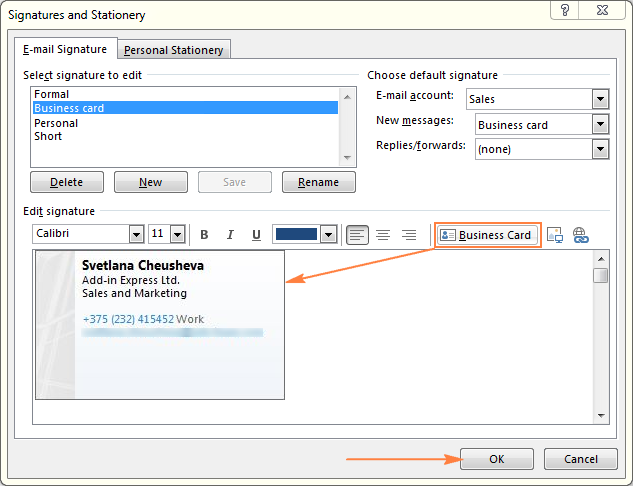
Task: Center align the signature text
Action: coord(383,235)
